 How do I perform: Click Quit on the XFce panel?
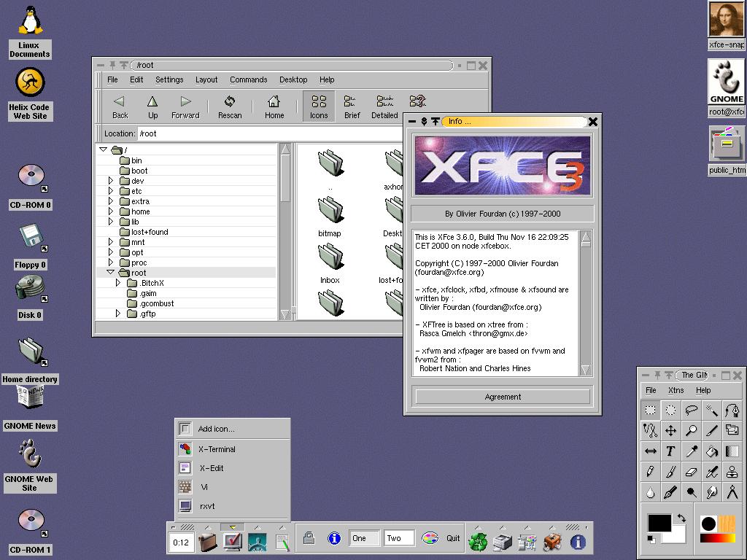(453, 538)
